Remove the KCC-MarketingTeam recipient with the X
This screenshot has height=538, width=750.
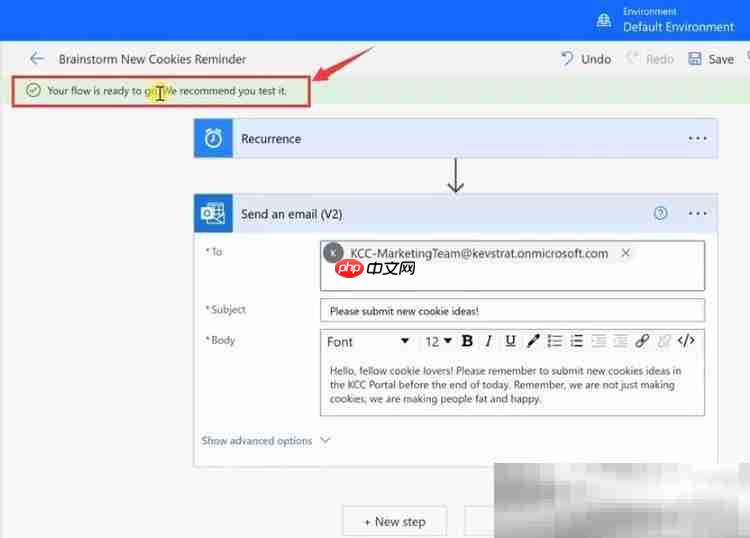point(625,253)
